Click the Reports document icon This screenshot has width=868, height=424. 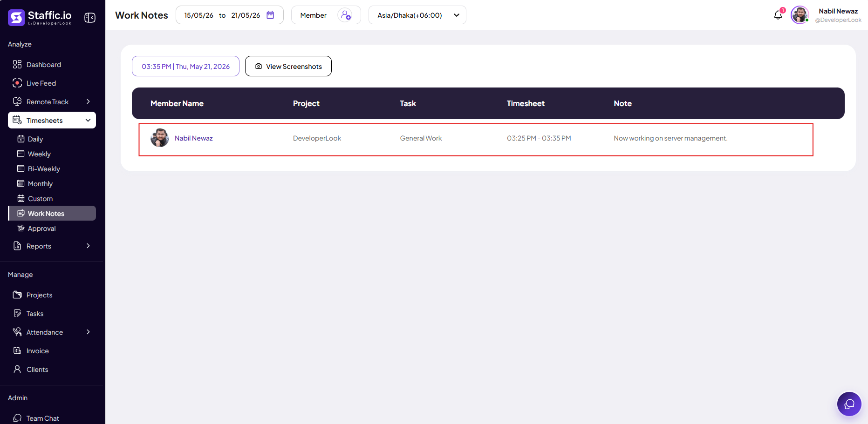[x=17, y=246]
